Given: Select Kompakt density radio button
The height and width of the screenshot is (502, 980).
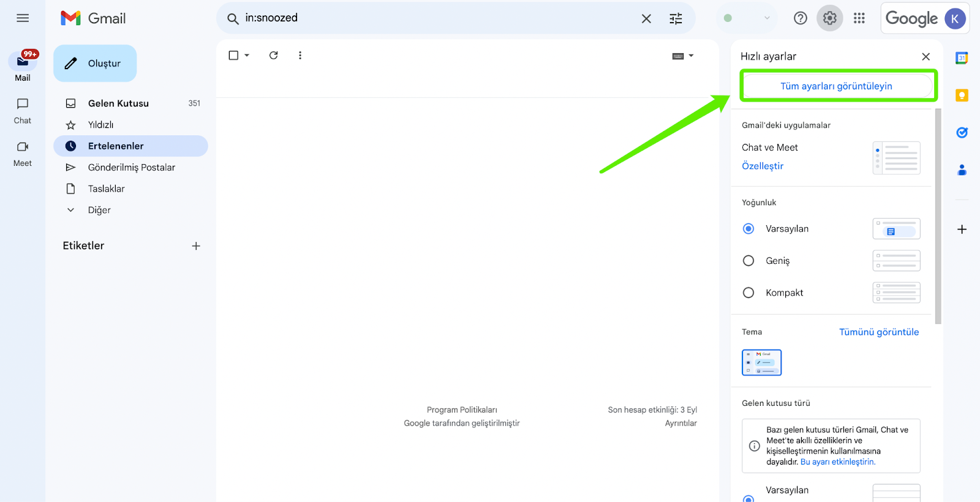Looking at the screenshot, I should [x=748, y=293].
